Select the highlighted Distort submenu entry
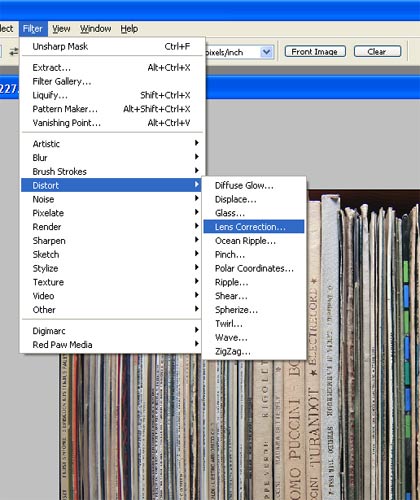The width and height of the screenshot is (420, 500). click(x=111, y=185)
